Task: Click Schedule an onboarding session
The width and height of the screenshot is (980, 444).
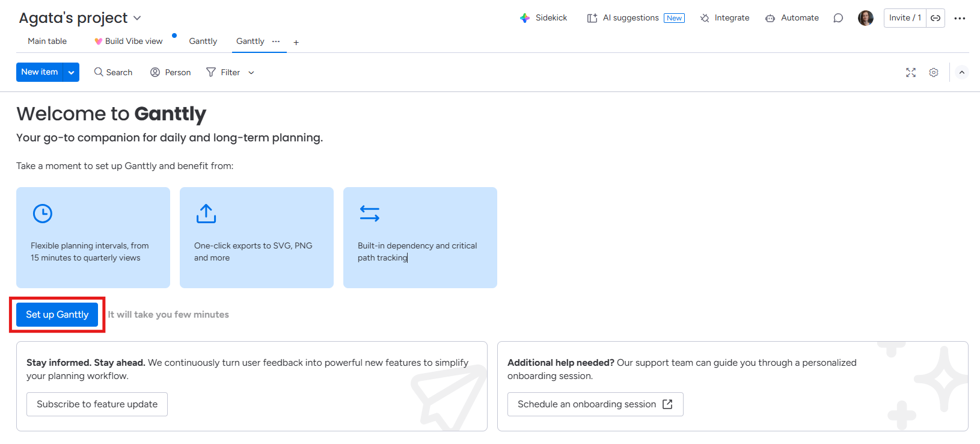Action: pos(595,404)
